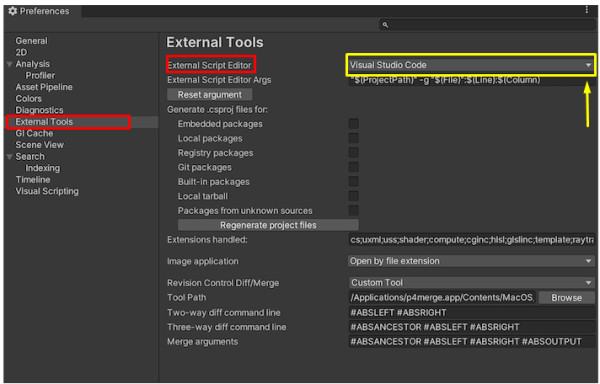
Task: Tick the Local packages checkbox
Action: click(354, 138)
